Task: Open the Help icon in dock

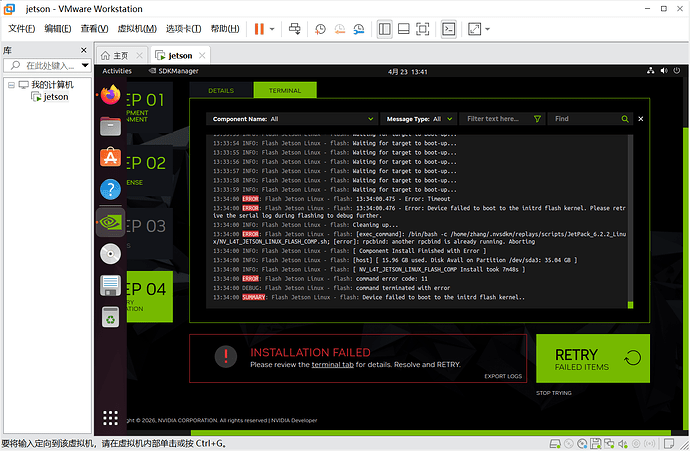Action: (x=111, y=189)
